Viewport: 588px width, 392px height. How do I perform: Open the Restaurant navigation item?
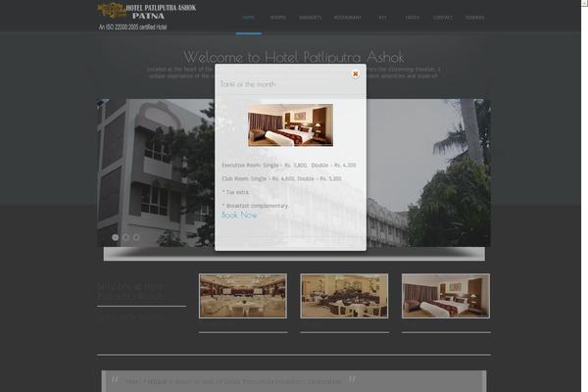click(x=347, y=18)
